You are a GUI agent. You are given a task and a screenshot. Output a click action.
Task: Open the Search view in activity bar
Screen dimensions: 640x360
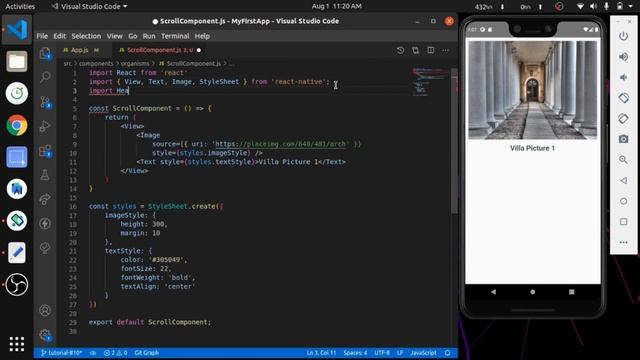(45, 77)
